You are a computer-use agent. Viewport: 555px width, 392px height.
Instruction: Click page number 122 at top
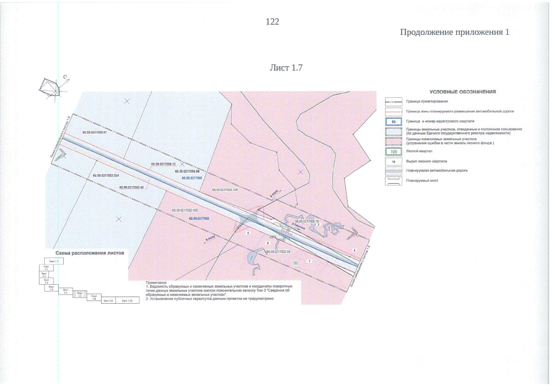coord(272,22)
